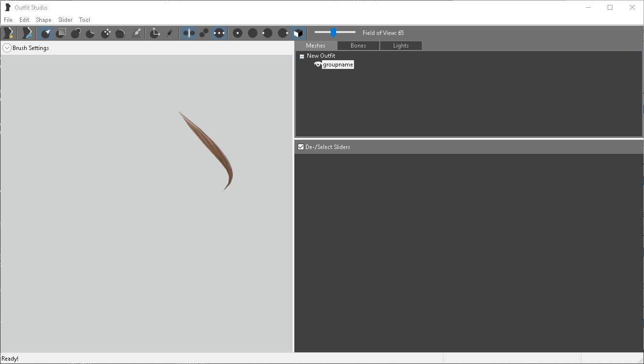The height and width of the screenshot is (364, 644).
Task: Hide the groupname mesh with eye icon
Action: (x=318, y=65)
